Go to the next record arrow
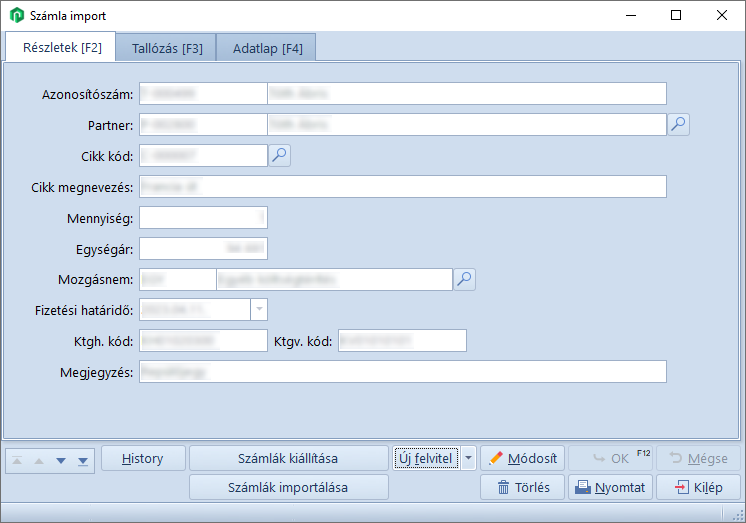The image size is (746, 523). (60, 460)
